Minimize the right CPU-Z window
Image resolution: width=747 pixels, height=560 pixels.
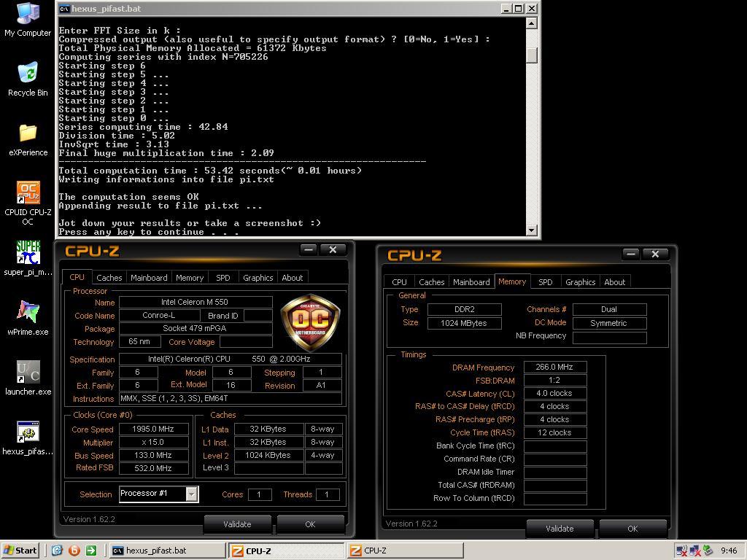click(x=631, y=254)
